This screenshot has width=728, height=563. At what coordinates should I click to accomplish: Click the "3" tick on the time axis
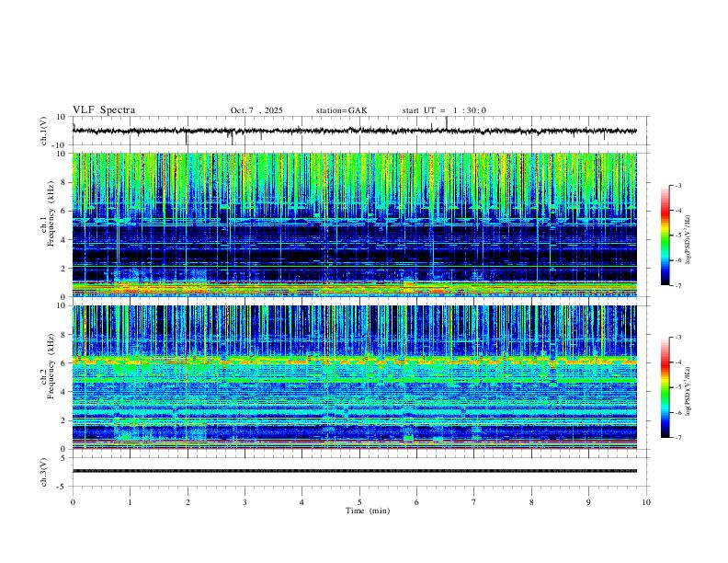point(245,502)
